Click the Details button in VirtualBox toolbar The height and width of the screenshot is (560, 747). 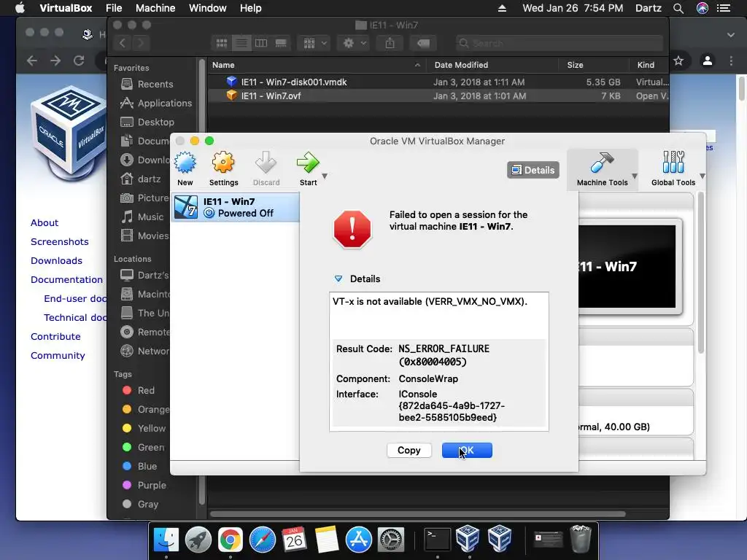click(x=533, y=170)
